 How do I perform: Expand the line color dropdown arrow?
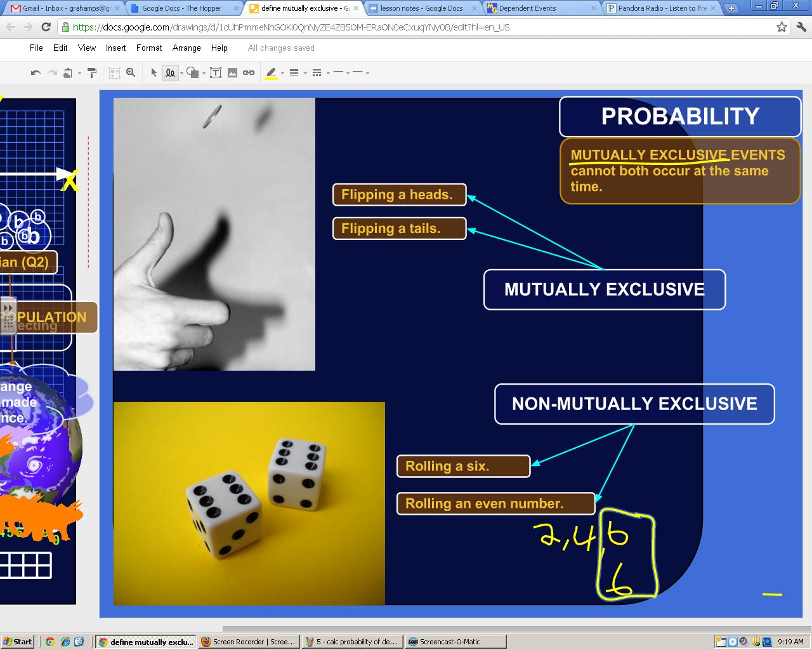[282, 74]
